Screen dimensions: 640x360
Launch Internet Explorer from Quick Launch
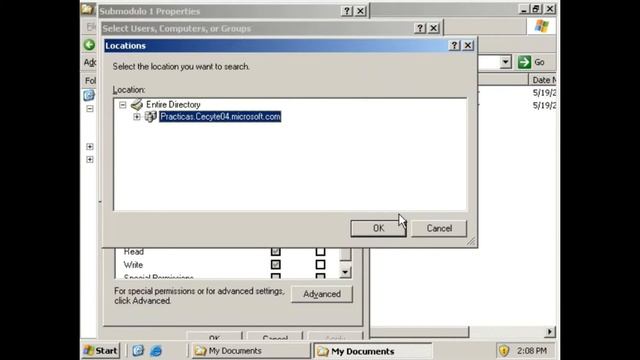[x=156, y=351]
